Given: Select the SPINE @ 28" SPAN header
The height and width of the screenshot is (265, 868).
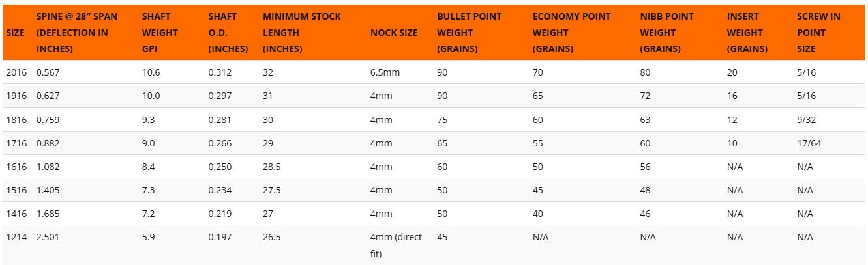Looking at the screenshot, I should [78, 33].
